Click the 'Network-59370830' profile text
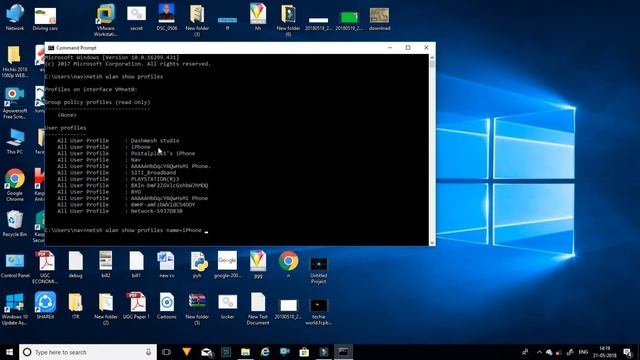The height and width of the screenshot is (360, 640). [x=156, y=211]
